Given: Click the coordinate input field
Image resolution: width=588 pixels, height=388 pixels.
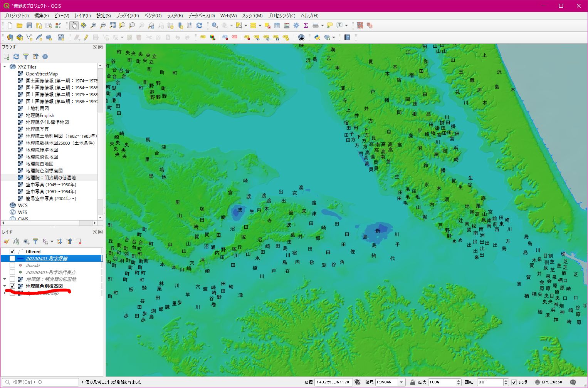Looking at the screenshot, I should pyautogui.click(x=333, y=382).
